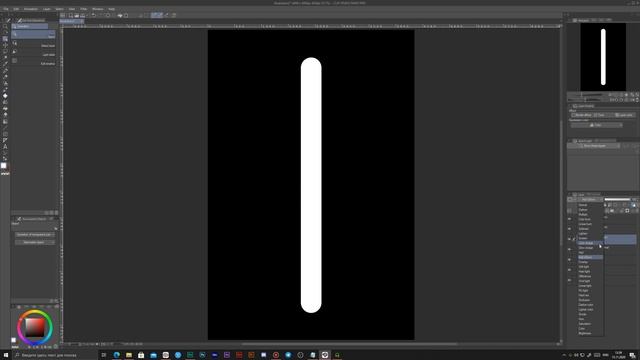Choose the Edit timeline sub tool
The height and width of the screenshot is (360, 640).
33,62
